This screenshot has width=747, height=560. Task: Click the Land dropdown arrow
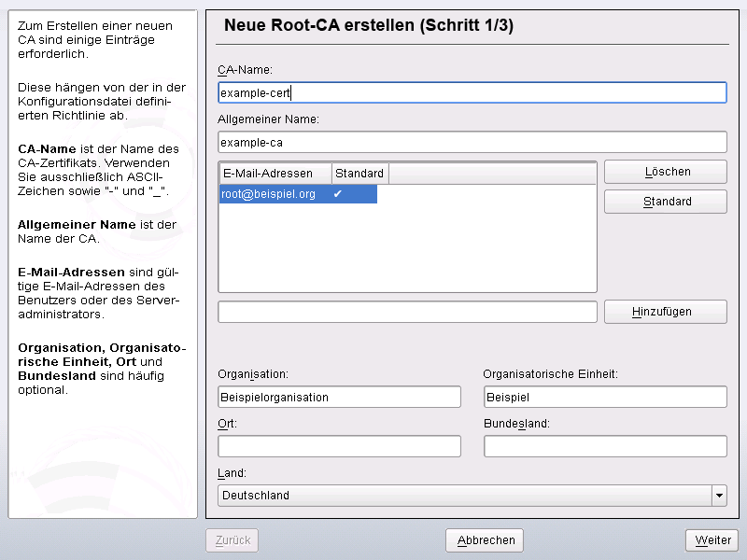pos(719,496)
